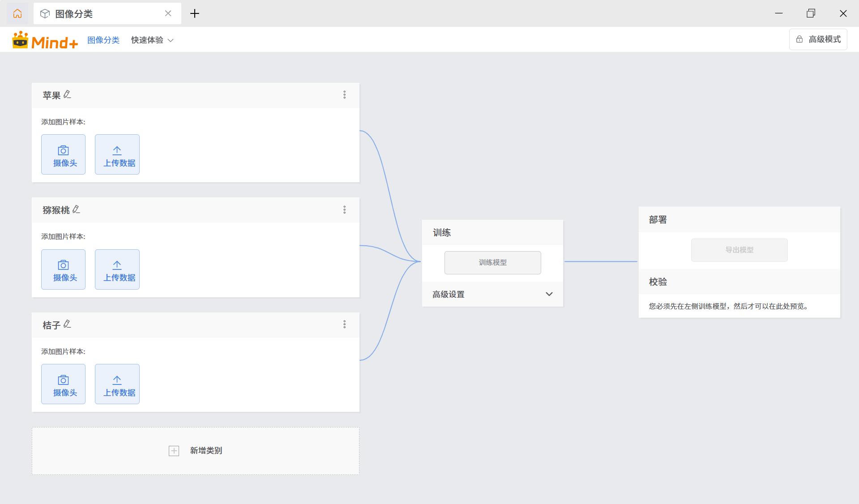The image size is (859, 504).
Task: Edit the 苹果 class name pencil icon
Action: [67, 94]
